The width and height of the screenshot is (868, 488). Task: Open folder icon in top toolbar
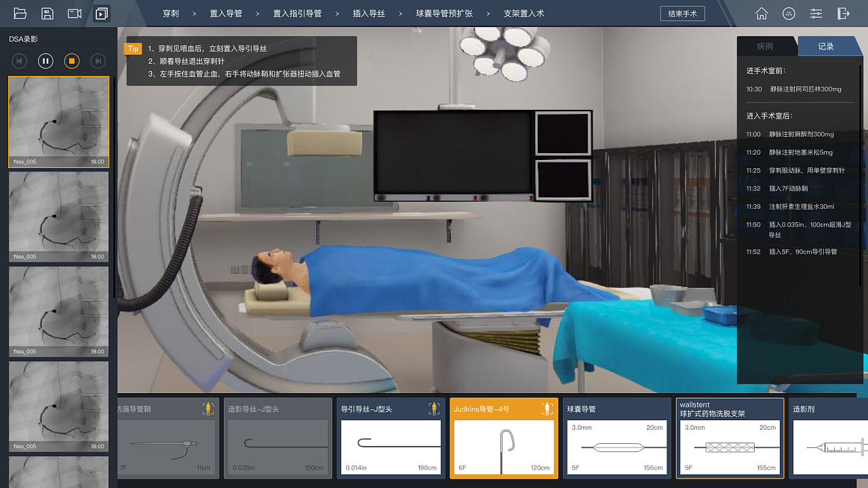[x=20, y=14]
